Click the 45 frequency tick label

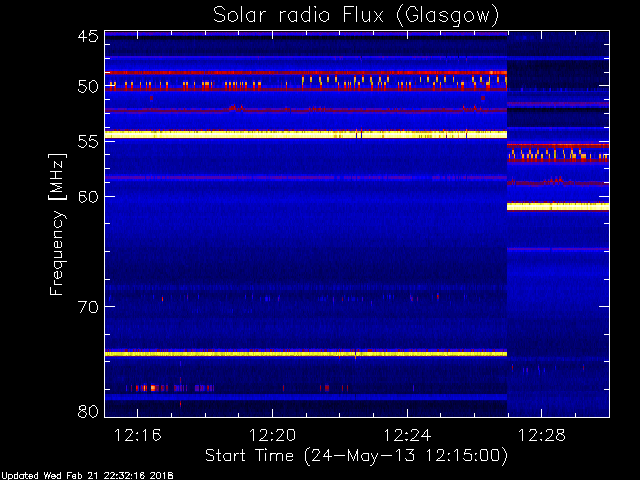[x=88, y=36]
